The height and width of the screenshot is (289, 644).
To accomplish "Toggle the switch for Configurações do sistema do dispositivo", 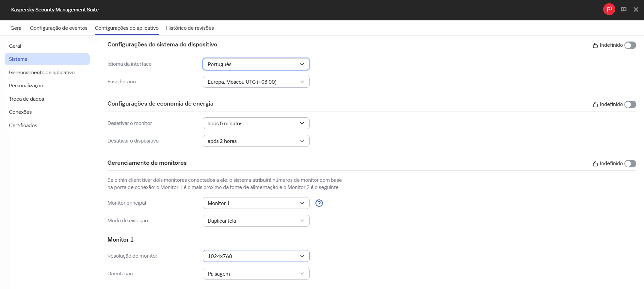I will click(630, 45).
